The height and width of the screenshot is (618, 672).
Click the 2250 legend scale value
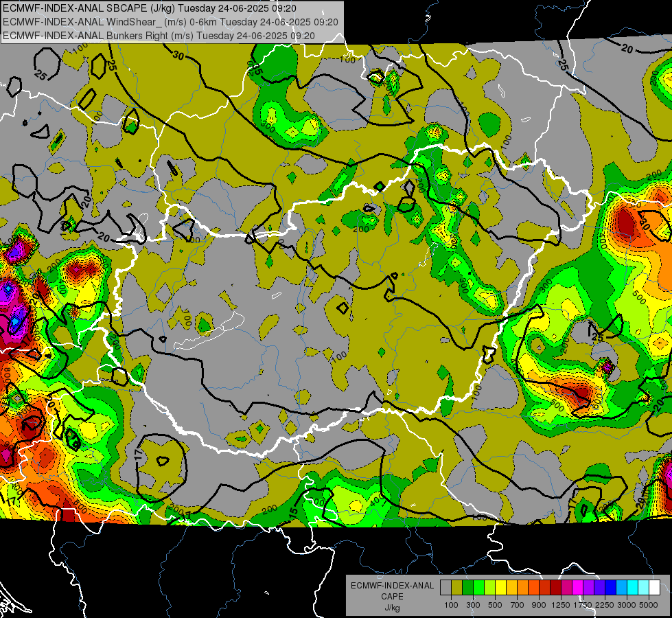(605, 605)
